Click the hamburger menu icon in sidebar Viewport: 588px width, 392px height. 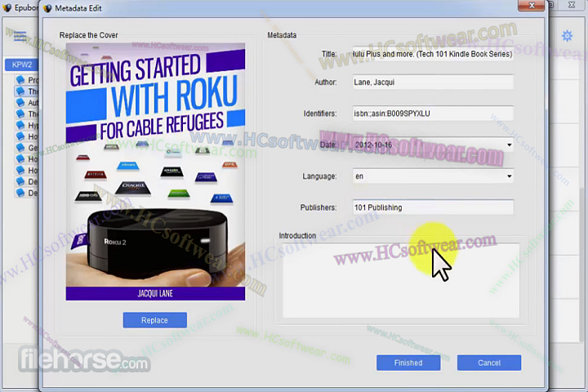point(20,37)
